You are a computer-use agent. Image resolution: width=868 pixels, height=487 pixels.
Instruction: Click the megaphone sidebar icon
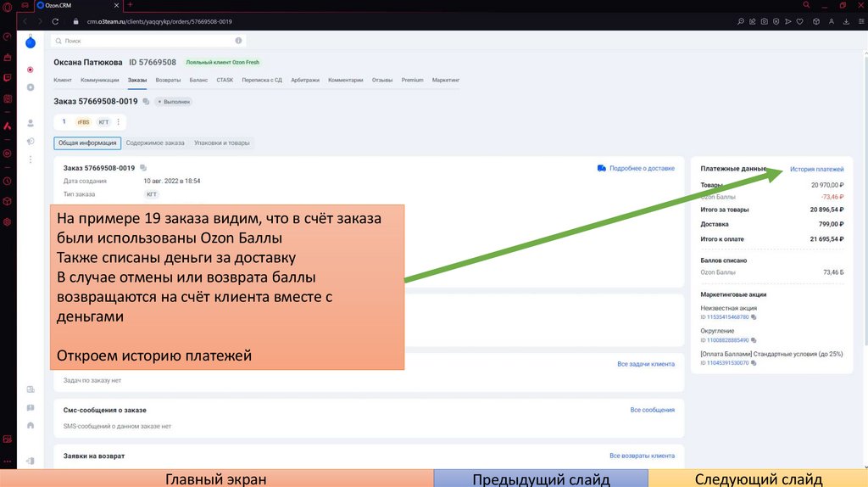31,142
